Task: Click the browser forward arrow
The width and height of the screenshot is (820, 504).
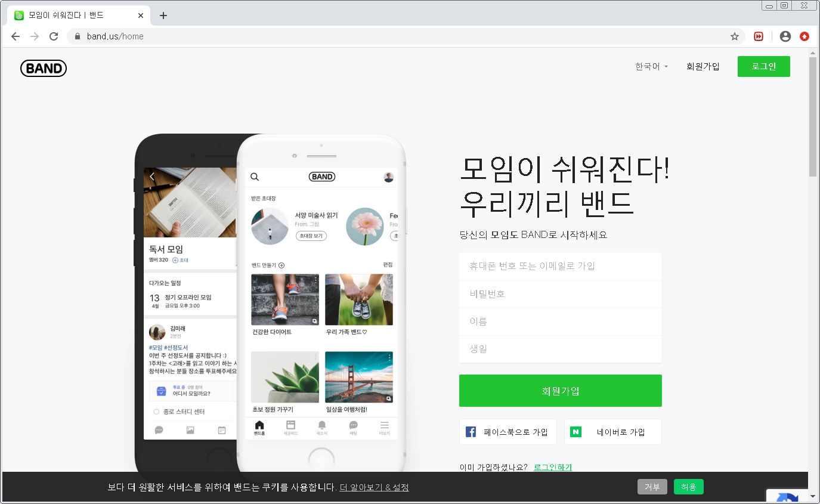Action: (x=35, y=36)
